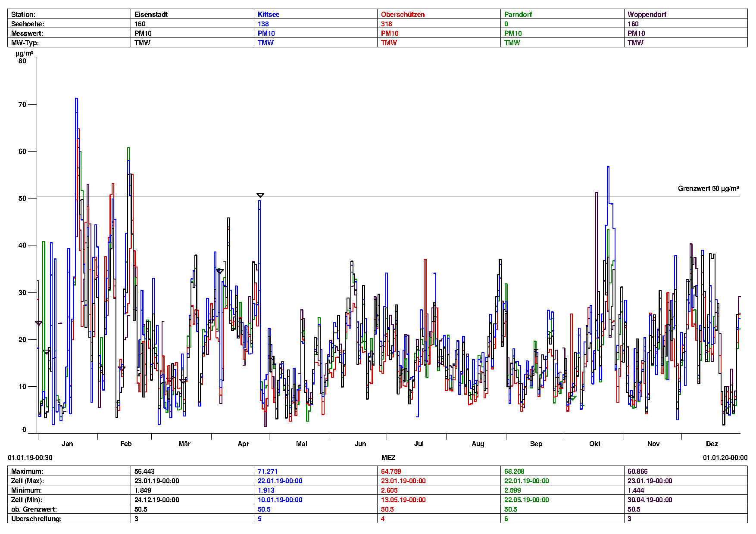Click the Kittsee Überschreitung count 5
Screen dimensions: 756x534
[x=259, y=519]
